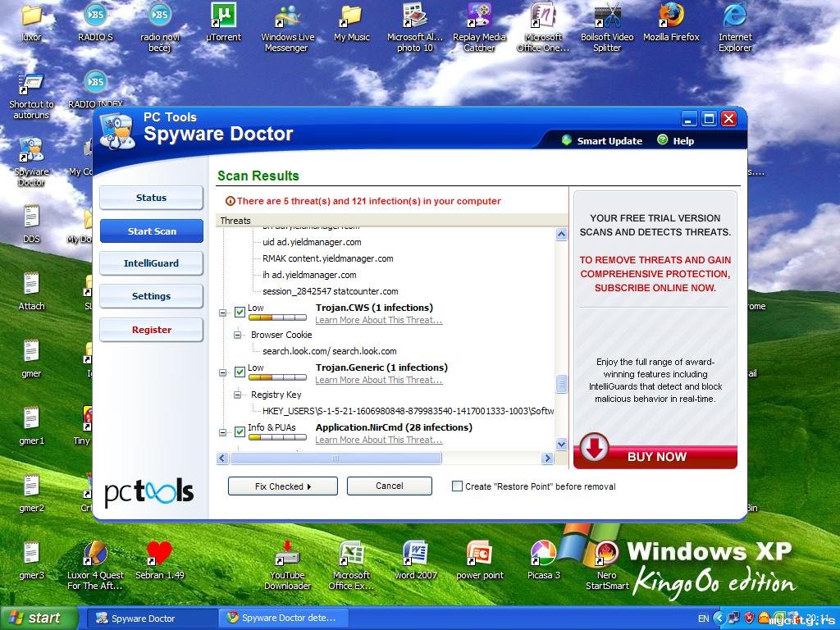Click the horizontal scrollbar thumb
The image size is (840, 630).
coord(336,459)
